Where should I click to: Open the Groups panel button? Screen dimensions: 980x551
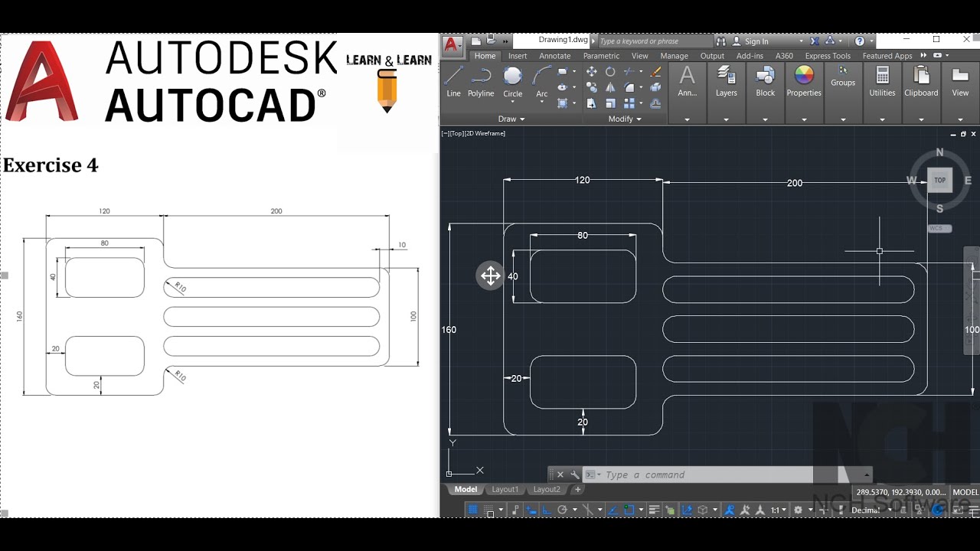tap(843, 77)
